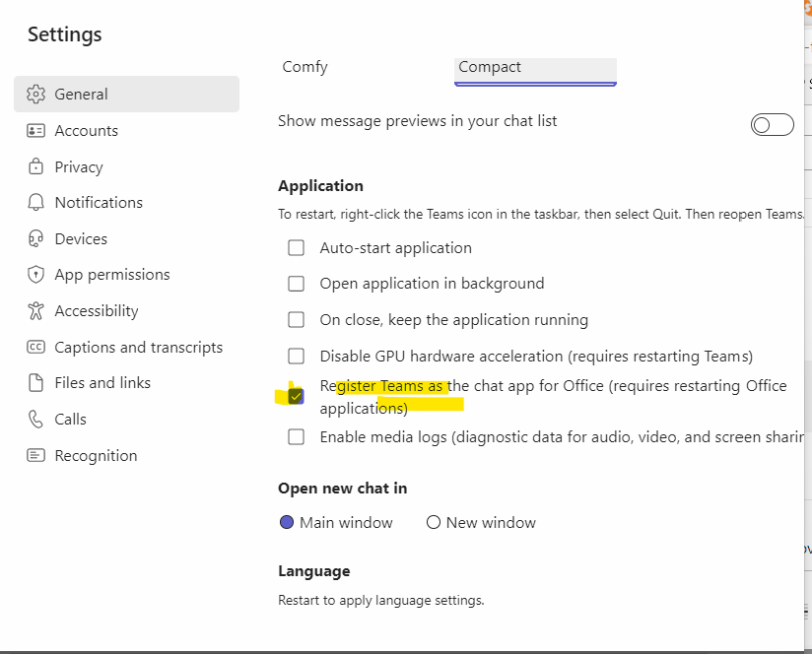The image size is (812, 654).
Task: Select the New window radio button
Action: click(434, 522)
